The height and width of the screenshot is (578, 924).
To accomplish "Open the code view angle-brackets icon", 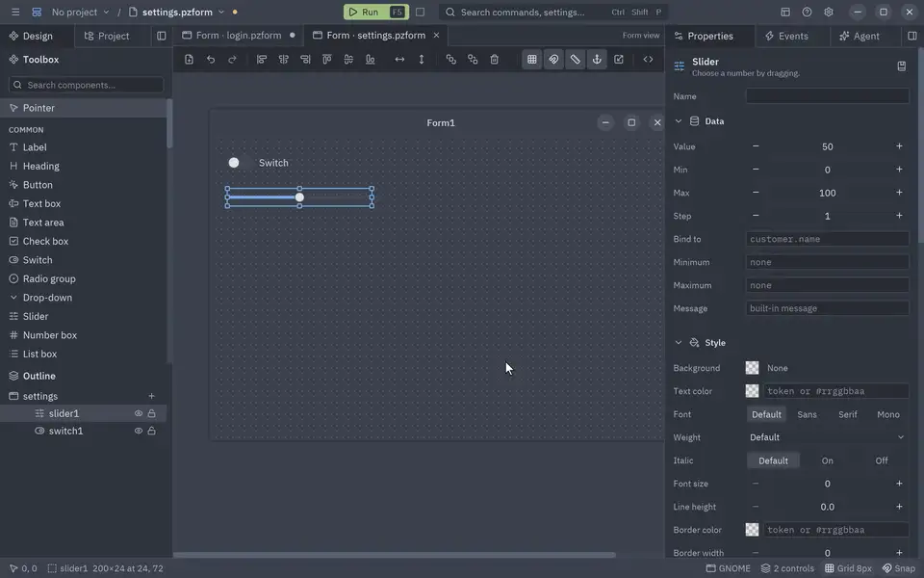I will coord(648,60).
